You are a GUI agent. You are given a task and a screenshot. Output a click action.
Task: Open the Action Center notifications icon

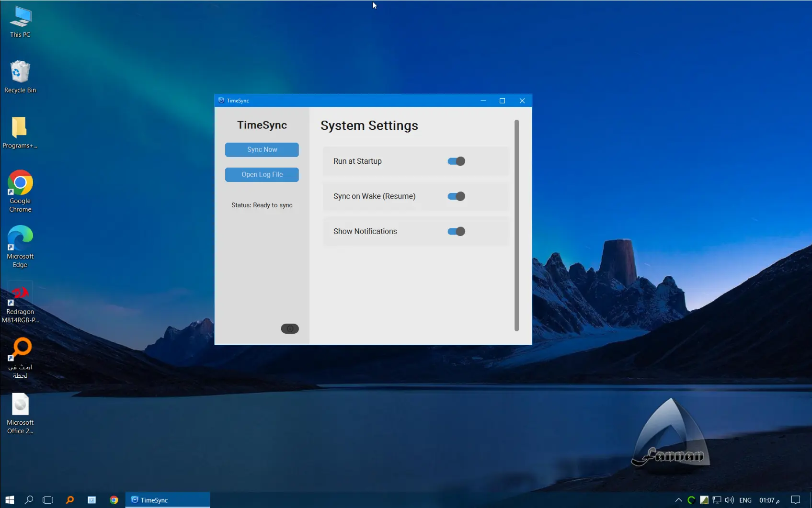(x=796, y=500)
